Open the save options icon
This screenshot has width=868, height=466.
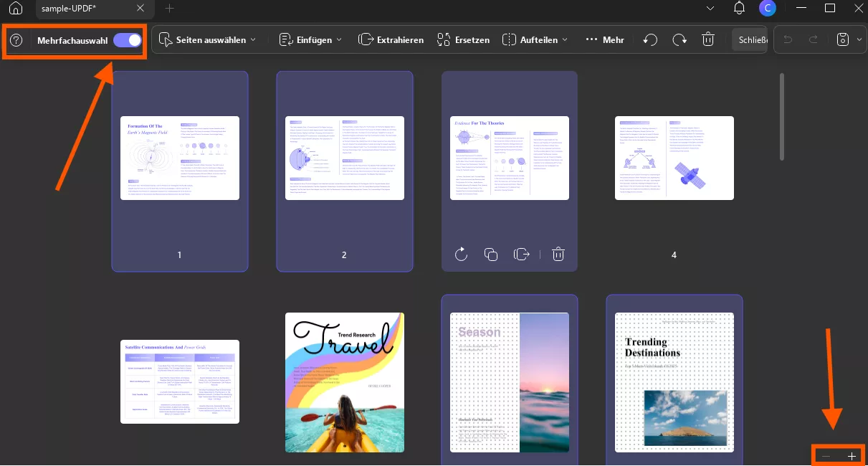843,40
